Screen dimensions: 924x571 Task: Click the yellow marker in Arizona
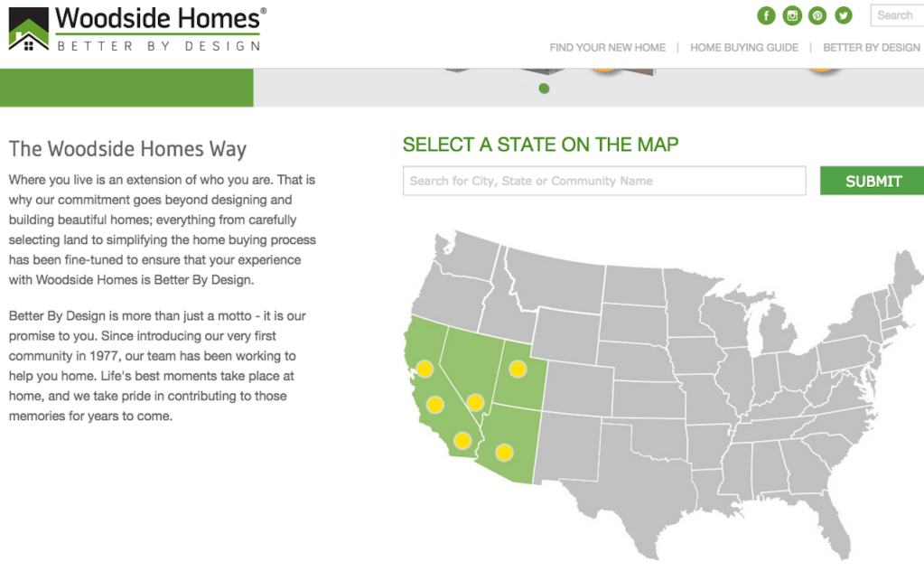tap(504, 452)
